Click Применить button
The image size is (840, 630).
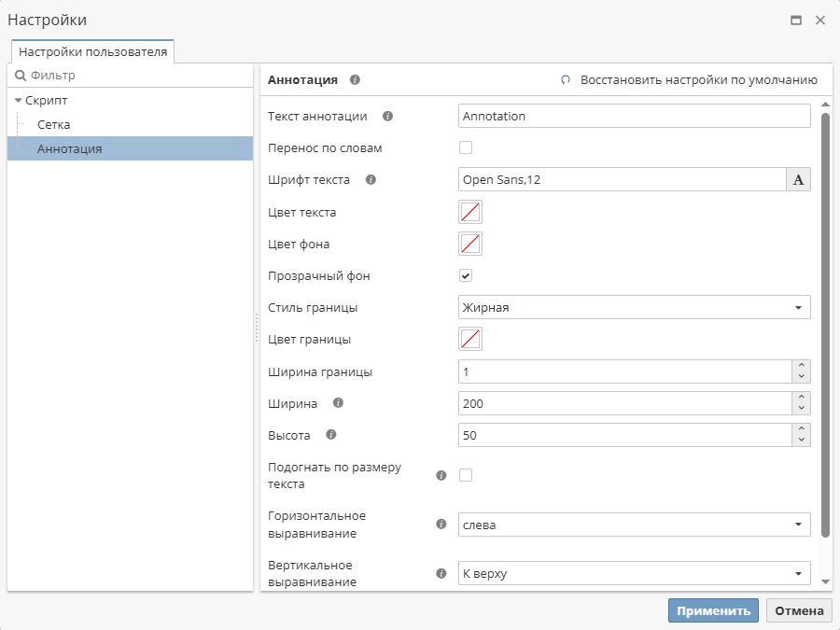tap(713, 610)
